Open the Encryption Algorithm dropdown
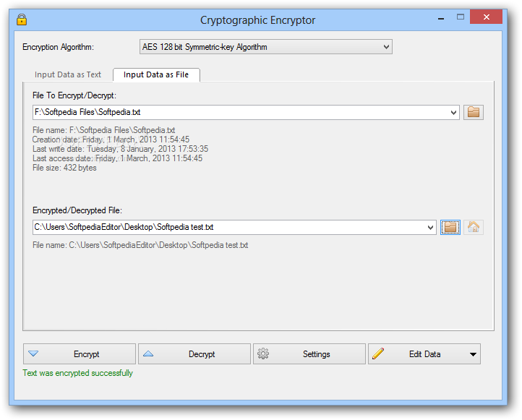 [x=265, y=47]
